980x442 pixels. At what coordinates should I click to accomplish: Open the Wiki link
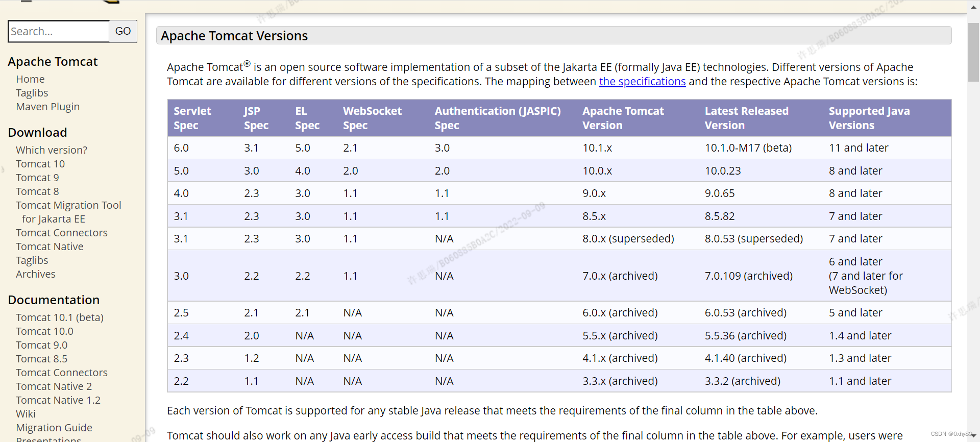(x=26, y=414)
